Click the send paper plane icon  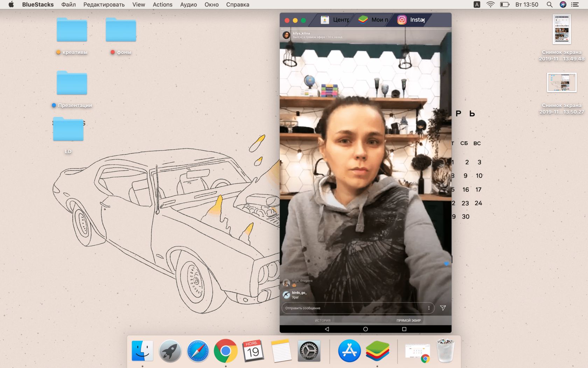click(x=443, y=308)
